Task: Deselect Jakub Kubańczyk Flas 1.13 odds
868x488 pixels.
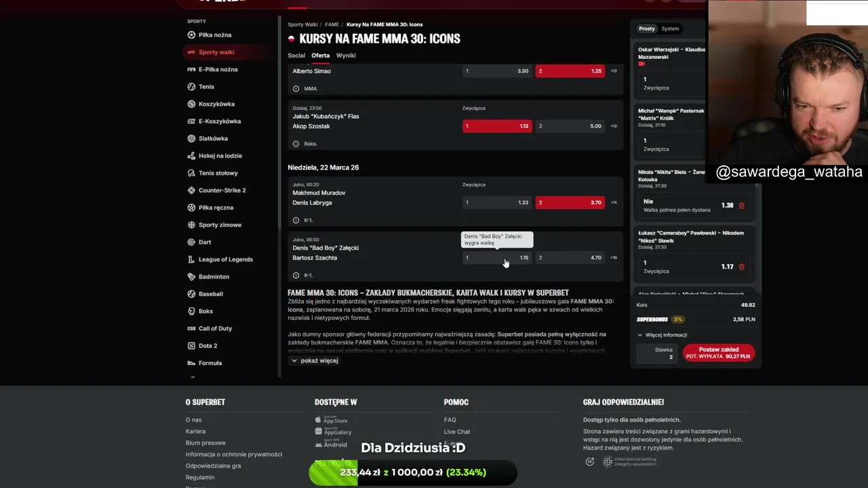Action: click(497, 126)
